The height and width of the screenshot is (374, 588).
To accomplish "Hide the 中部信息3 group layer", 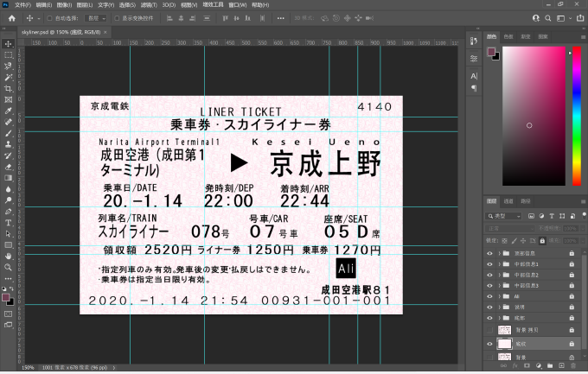I will pos(489,286).
